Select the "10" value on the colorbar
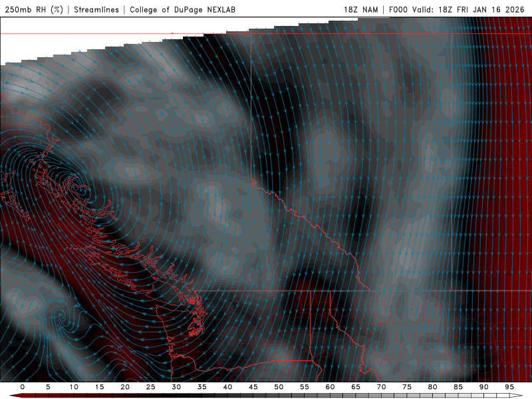532x399 pixels. pyautogui.click(x=74, y=387)
